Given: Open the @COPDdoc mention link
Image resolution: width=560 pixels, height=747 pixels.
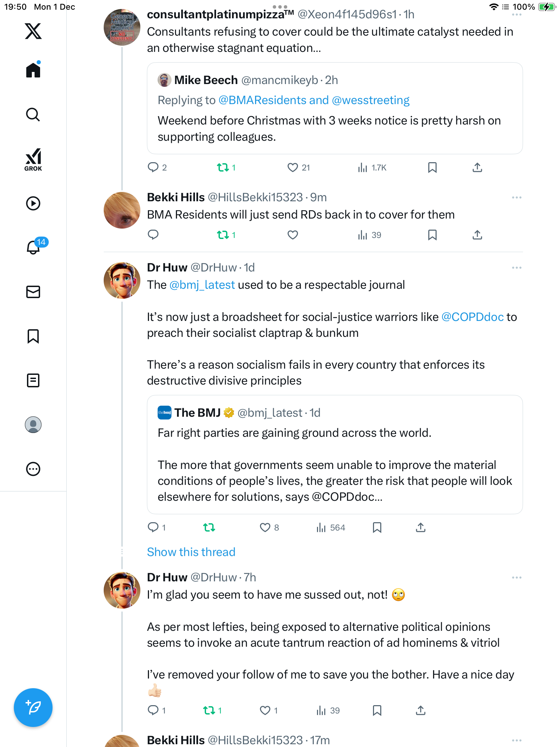Looking at the screenshot, I should [x=472, y=317].
